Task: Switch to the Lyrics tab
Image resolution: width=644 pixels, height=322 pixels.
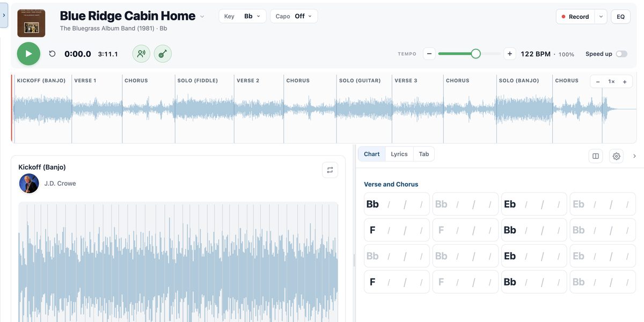Action: [399, 154]
